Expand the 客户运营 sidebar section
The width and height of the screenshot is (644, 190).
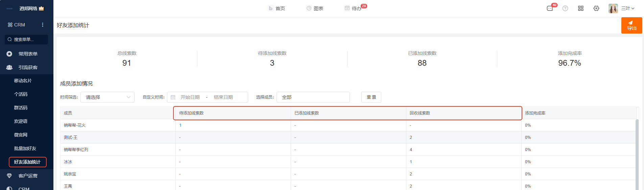28,176
